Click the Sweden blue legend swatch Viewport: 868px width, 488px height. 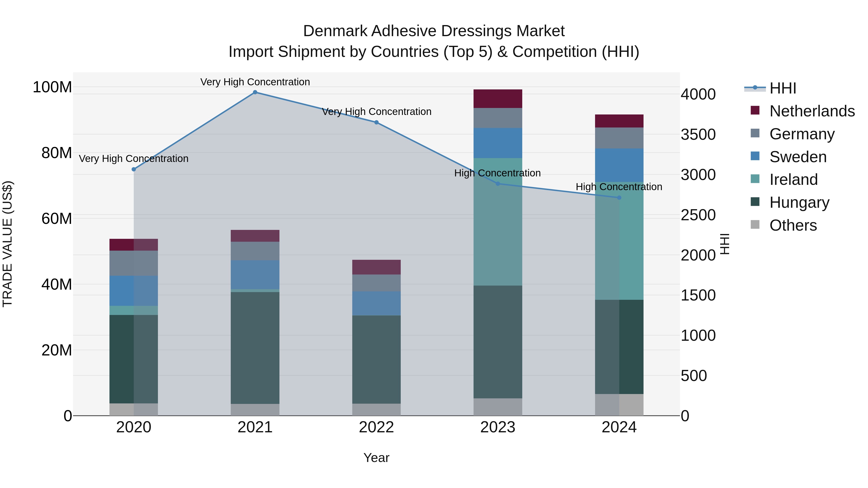[x=755, y=156]
